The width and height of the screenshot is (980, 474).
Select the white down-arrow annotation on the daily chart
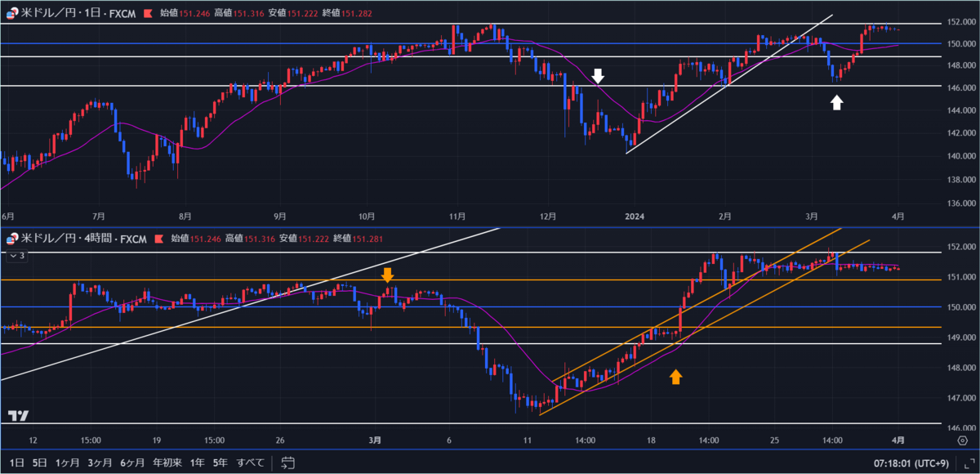tap(599, 74)
